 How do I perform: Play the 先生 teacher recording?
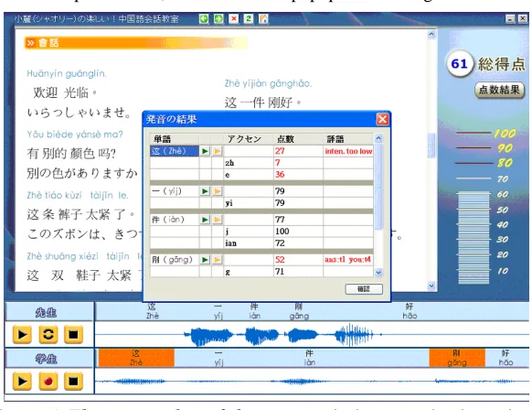pyautogui.click(x=22, y=335)
